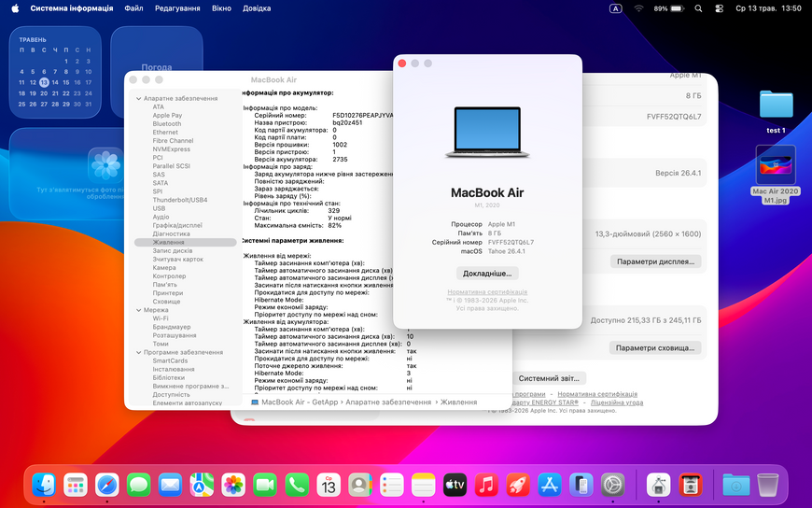This screenshot has width=812, height=508.
Task: Collapse the Програмне забезпечення section
Action: click(138, 352)
